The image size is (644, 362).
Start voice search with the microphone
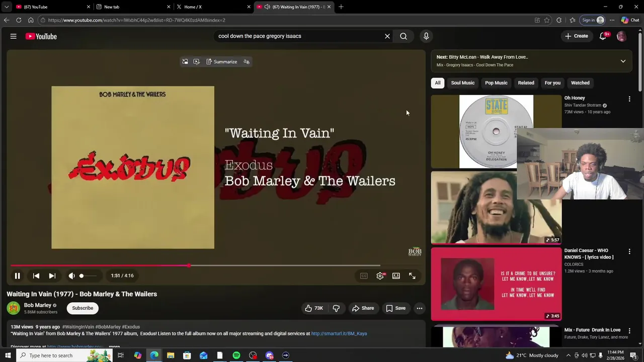[x=426, y=36]
